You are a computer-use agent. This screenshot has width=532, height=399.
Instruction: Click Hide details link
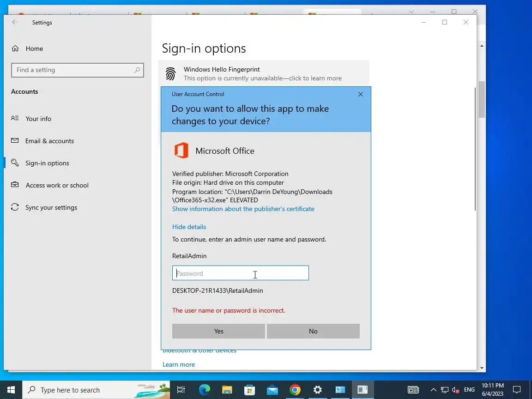(189, 227)
